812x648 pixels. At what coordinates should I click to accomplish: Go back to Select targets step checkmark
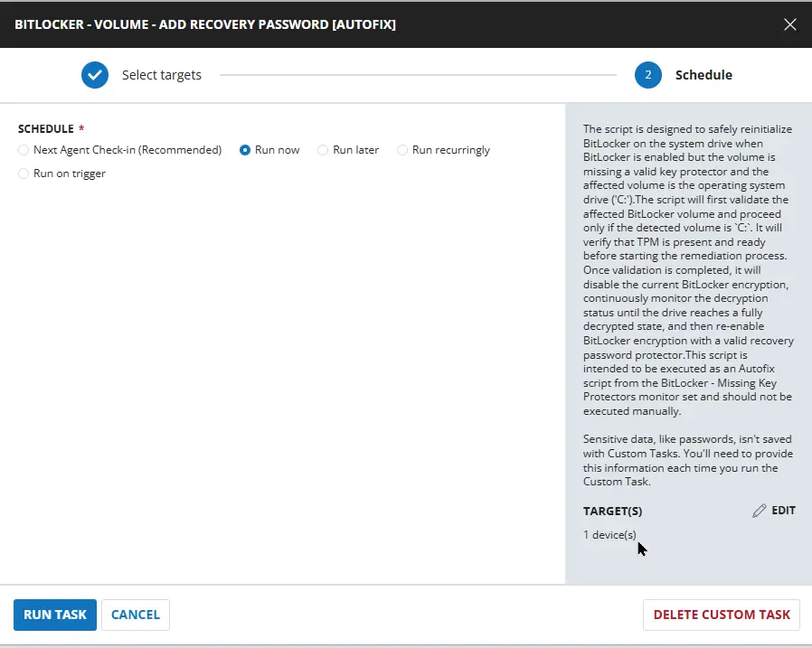(95, 75)
